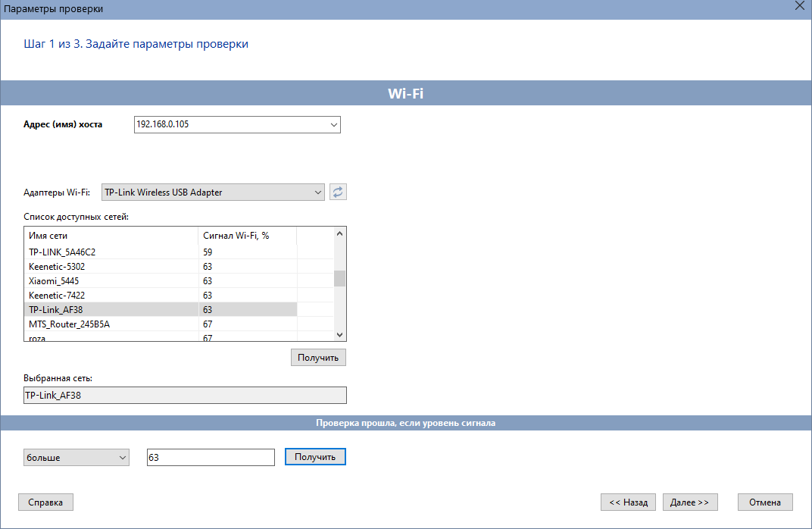Close the Параметры проверки dialog window

799,7
